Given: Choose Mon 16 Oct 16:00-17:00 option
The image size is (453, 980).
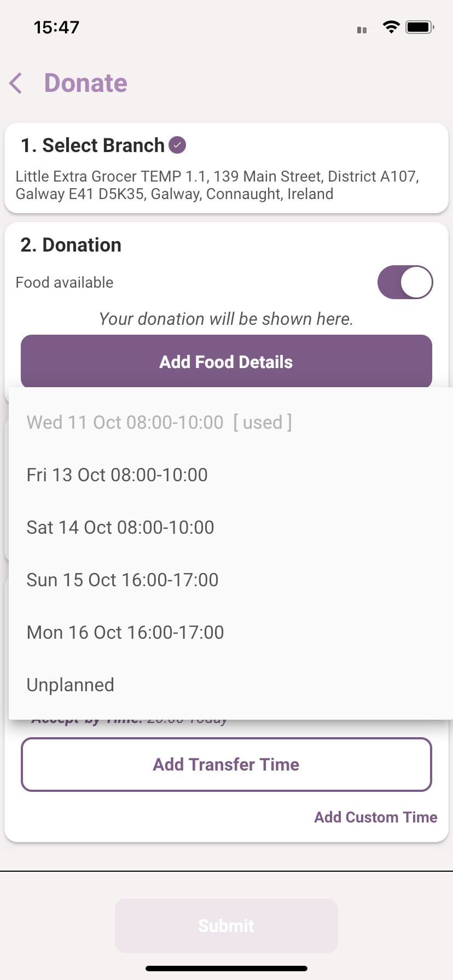Looking at the screenshot, I should (125, 632).
